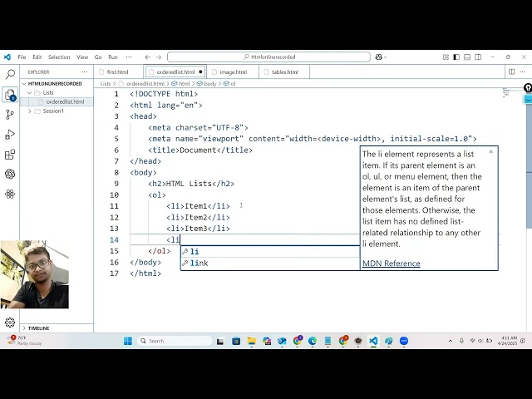
Task: Switch to first.html tab
Action: pos(117,72)
